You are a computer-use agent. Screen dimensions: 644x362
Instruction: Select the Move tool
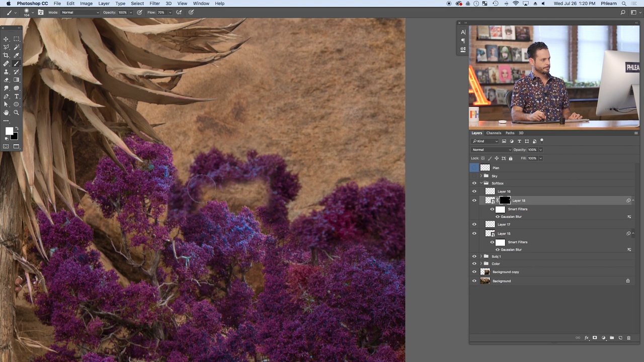coord(6,39)
